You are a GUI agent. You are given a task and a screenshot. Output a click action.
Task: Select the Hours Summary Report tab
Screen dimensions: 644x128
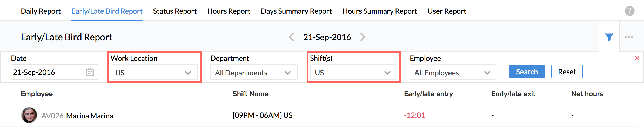pos(380,11)
